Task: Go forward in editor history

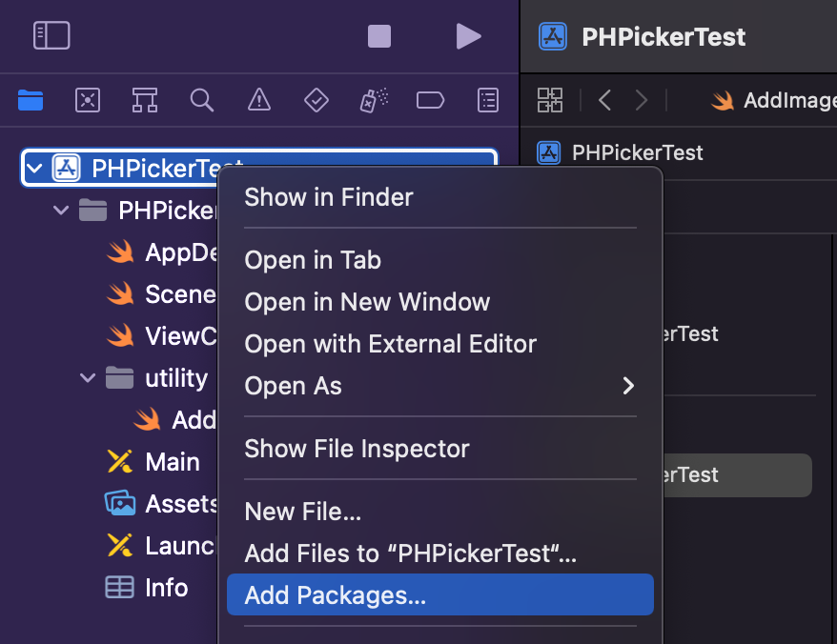Action: pyautogui.click(x=641, y=100)
